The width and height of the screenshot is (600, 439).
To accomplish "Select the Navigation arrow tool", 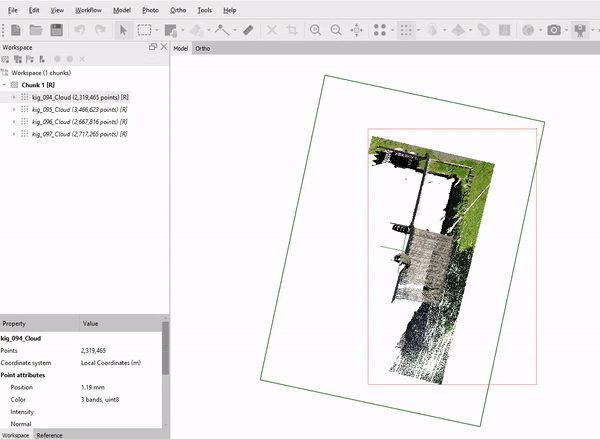I will [123, 30].
